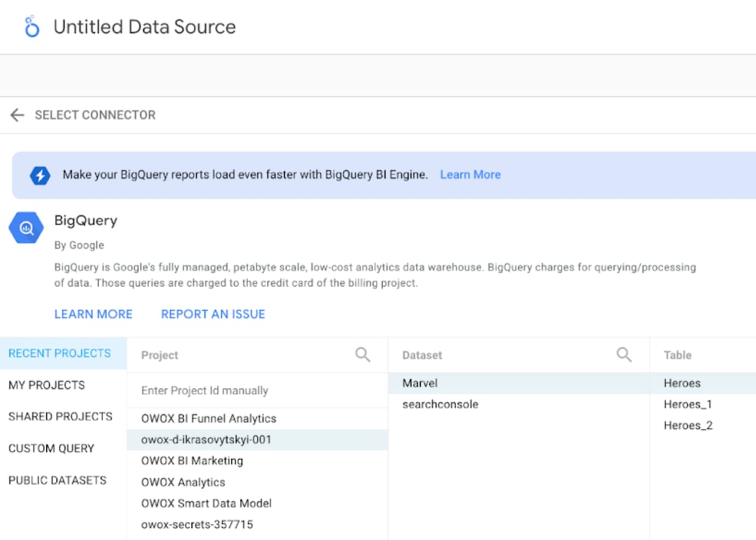
Task: Select the OWOX Smart Data Model project
Action: pos(257,503)
